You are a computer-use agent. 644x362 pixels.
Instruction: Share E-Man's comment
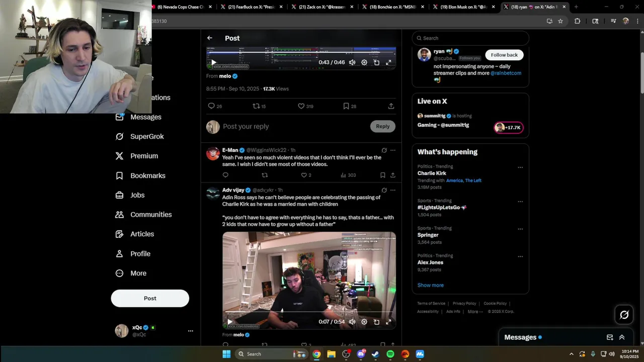pos(393,175)
